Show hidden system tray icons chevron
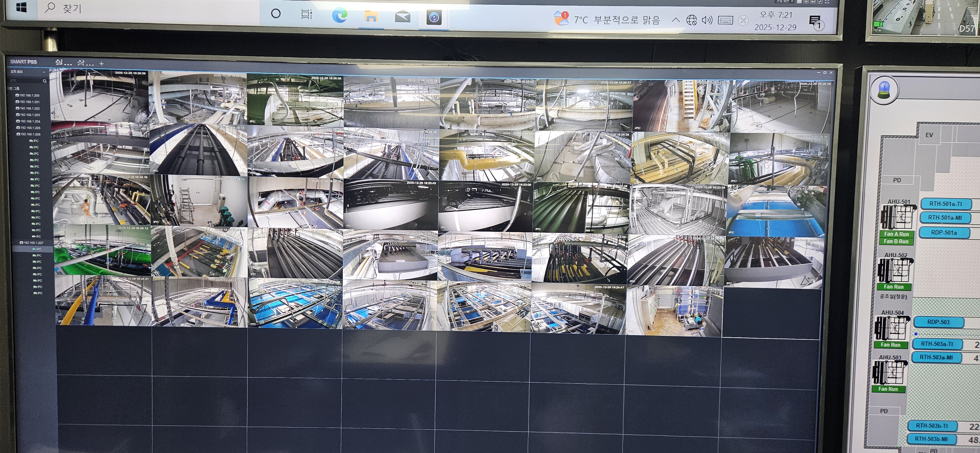980x453 pixels. click(x=676, y=20)
